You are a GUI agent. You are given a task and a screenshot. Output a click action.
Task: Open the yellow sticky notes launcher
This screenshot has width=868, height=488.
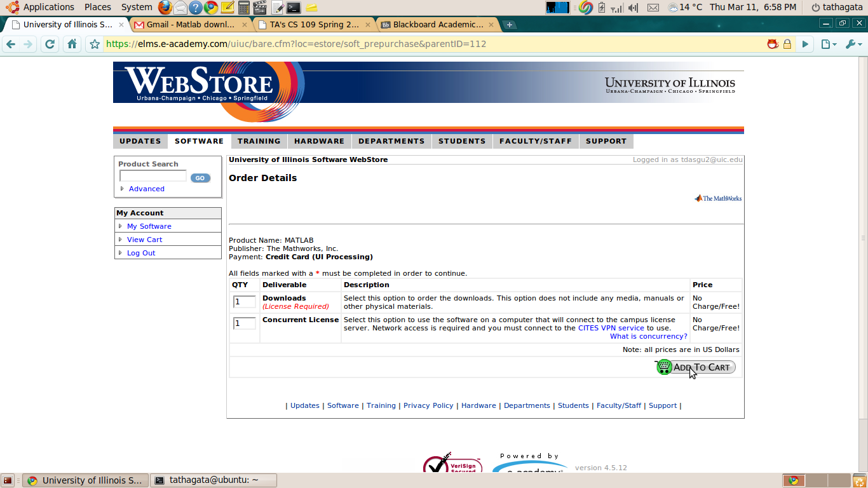[x=311, y=8]
